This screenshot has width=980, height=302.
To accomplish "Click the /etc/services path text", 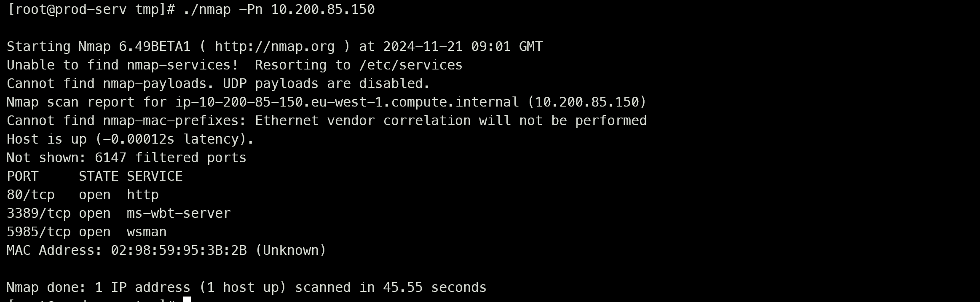I will 411,65.
